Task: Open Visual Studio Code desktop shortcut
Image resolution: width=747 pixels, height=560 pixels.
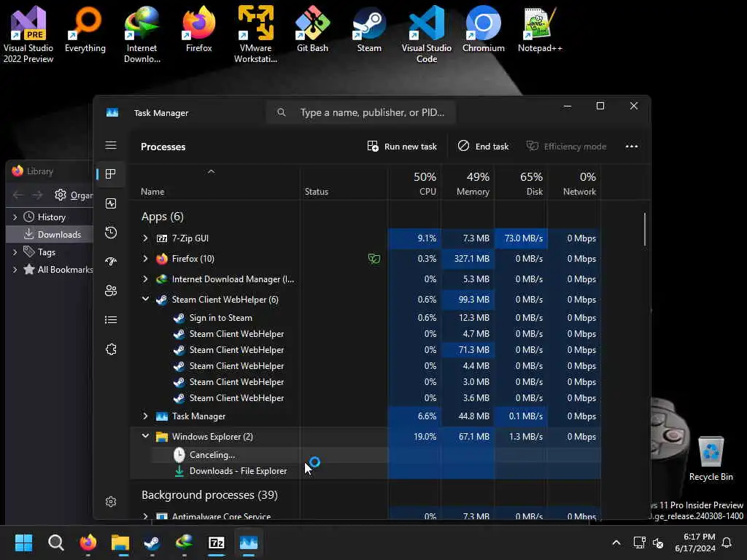Action: 426,34
